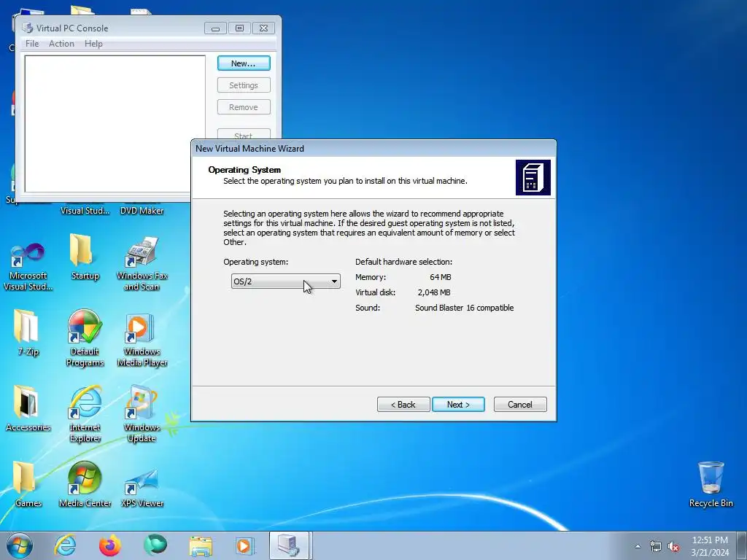
Task: Cancel the New Virtual Machine Wizard
Action: tap(519, 404)
